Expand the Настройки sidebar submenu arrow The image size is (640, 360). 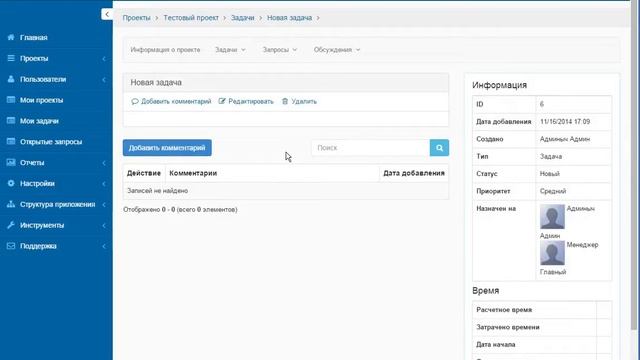coord(104,184)
